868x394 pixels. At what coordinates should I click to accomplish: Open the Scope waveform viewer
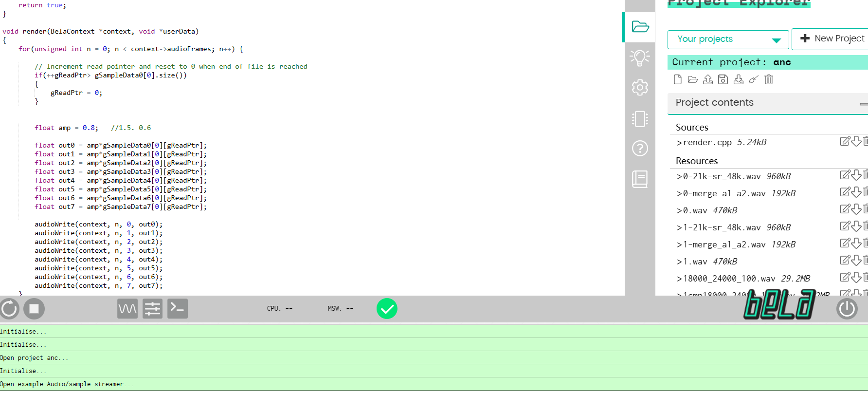pyautogui.click(x=127, y=309)
